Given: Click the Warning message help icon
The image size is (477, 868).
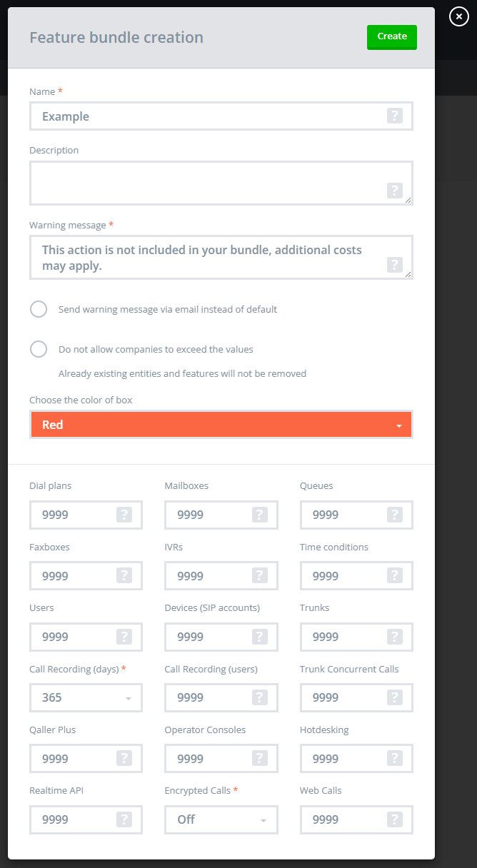Looking at the screenshot, I should pyautogui.click(x=395, y=265).
